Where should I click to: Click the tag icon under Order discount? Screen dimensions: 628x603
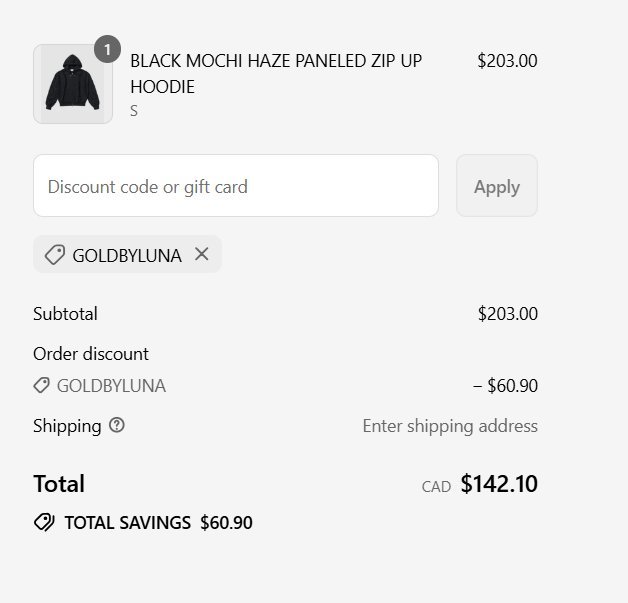click(41, 386)
